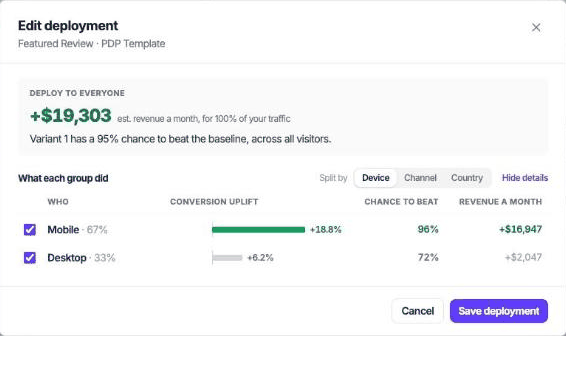566x392 pixels.
Task: Switch split to Country
Action: tap(467, 178)
